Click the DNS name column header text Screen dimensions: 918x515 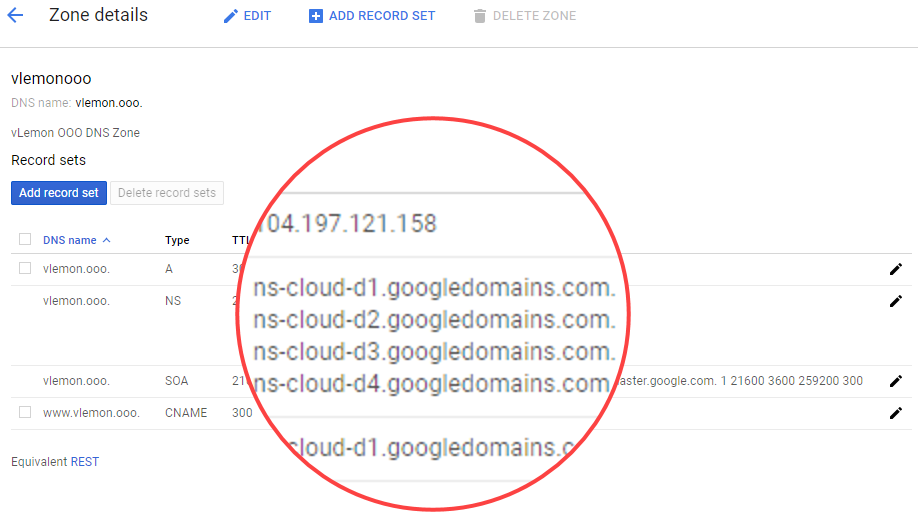(x=69, y=240)
